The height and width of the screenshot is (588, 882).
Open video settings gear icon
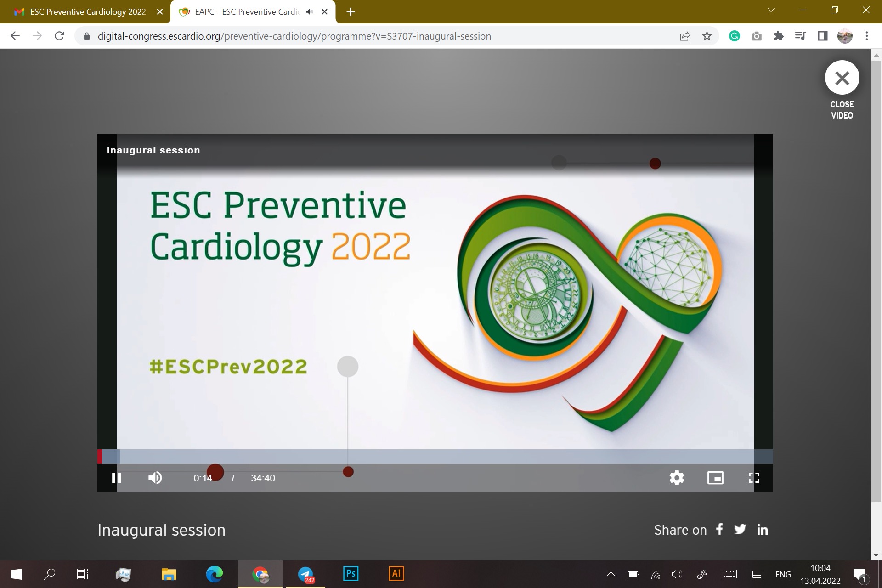(x=677, y=478)
